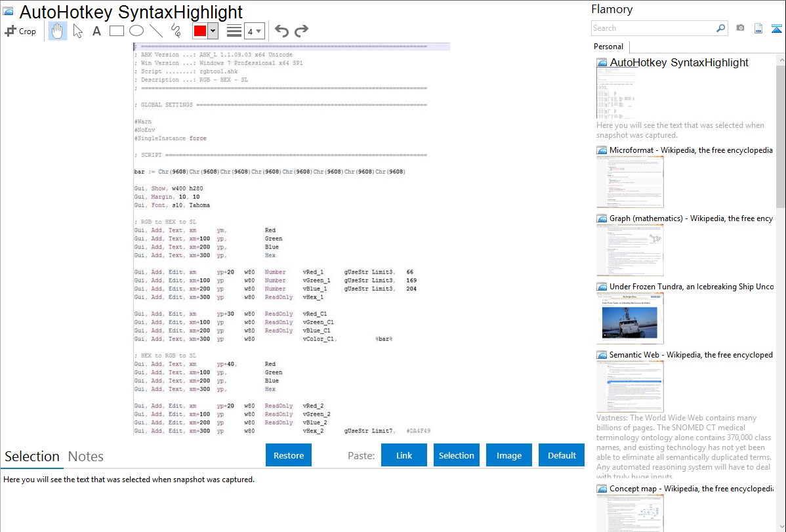Redo the last annotation
This screenshot has width=786, height=532.
click(301, 31)
